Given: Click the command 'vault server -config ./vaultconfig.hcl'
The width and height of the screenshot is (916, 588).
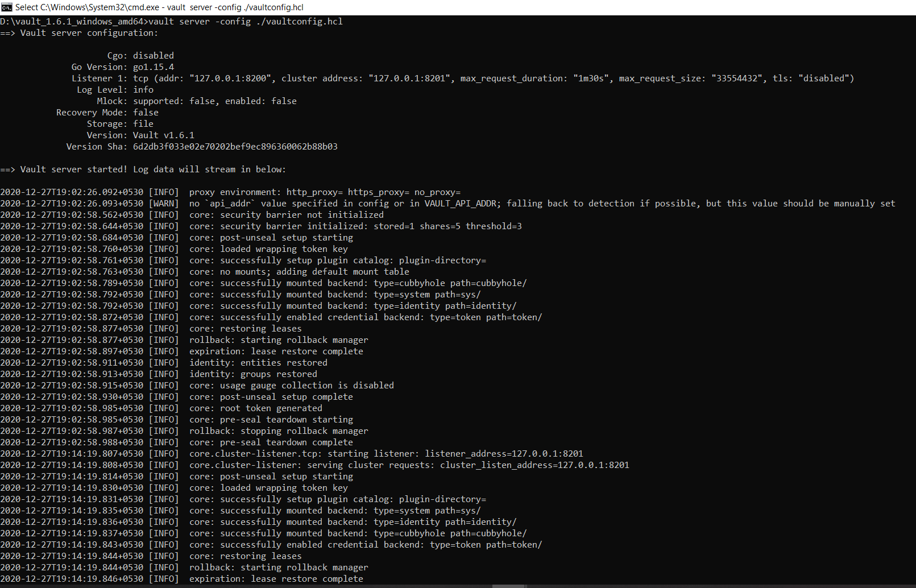Looking at the screenshot, I should [246, 22].
